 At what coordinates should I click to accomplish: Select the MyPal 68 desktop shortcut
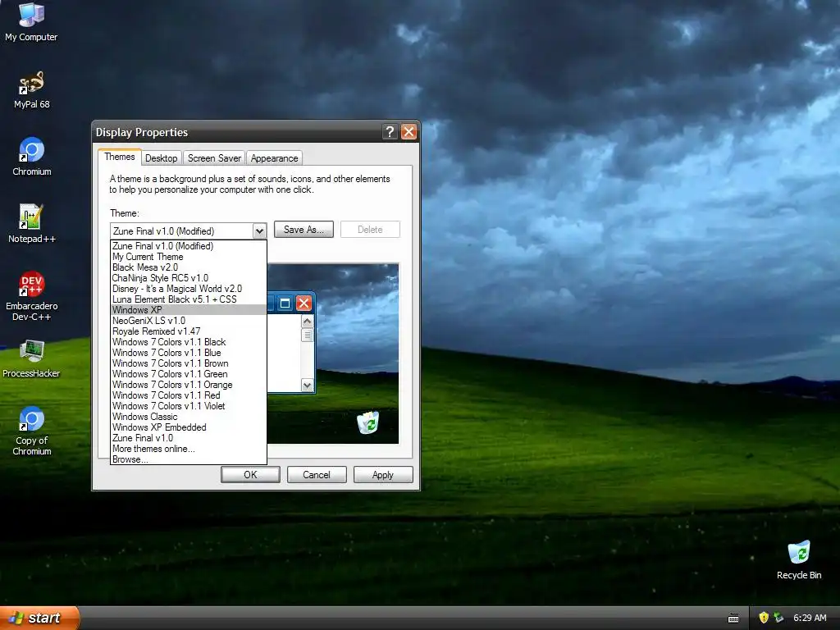click(x=32, y=90)
